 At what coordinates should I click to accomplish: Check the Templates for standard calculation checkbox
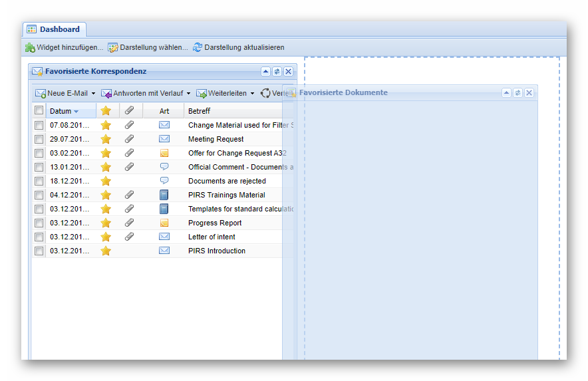(x=39, y=209)
